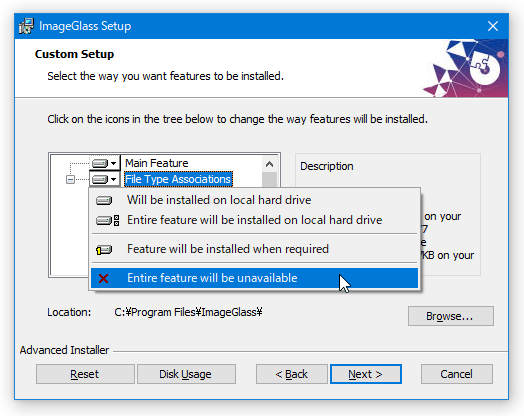Click the install-on-demand drive icon
The width and height of the screenshot is (524, 416).
point(104,250)
